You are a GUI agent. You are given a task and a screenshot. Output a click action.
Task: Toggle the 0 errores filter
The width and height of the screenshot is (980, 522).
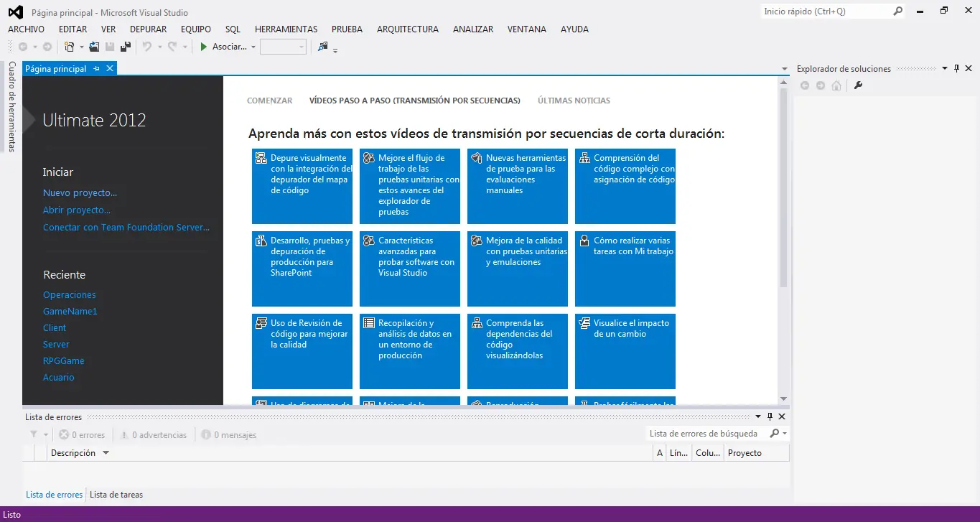[82, 434]
